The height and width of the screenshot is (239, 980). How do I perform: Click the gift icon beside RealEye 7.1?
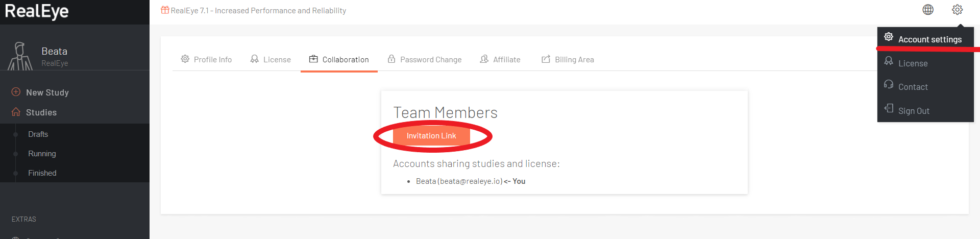[x=165, y=10]
